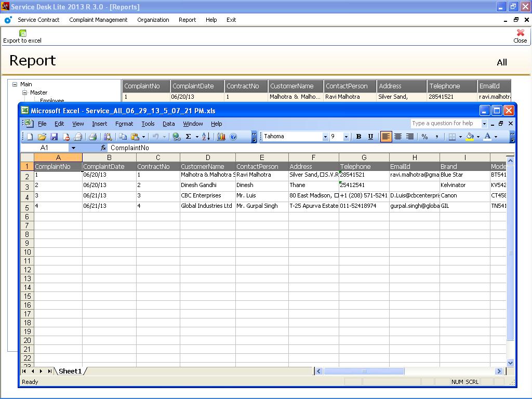The width and height of the screenshot is (532, 399).
Task: Open the Fill Color dropdown arrow
Action: coord(478,137)
